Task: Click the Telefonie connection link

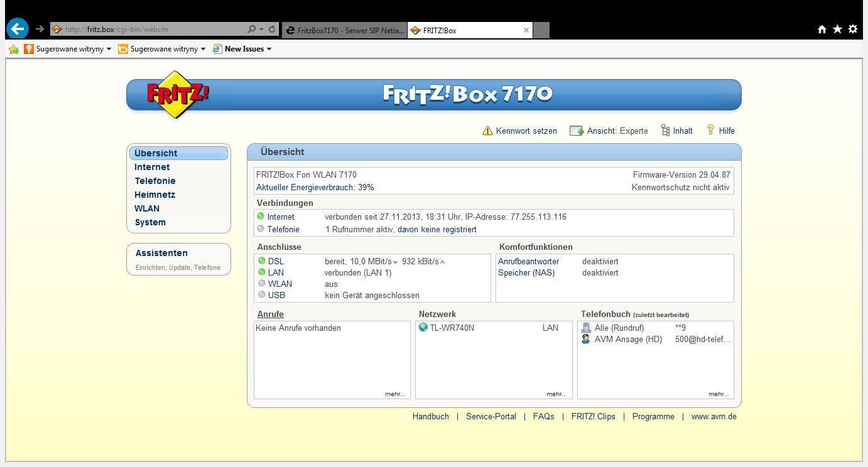Action: click(x=283, y=229)
